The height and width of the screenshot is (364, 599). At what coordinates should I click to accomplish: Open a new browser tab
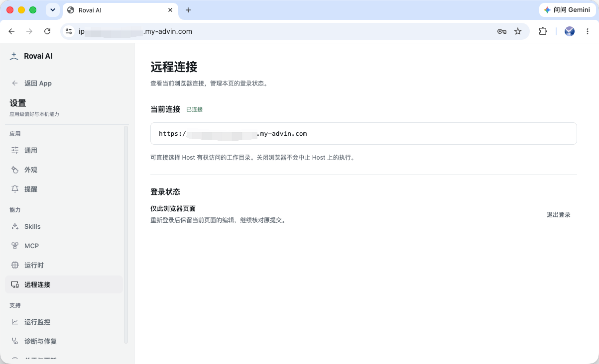(x=188, y=10)
